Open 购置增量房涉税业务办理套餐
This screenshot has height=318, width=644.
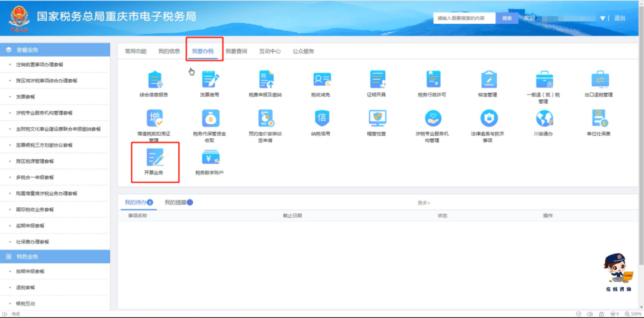point(47,194)
